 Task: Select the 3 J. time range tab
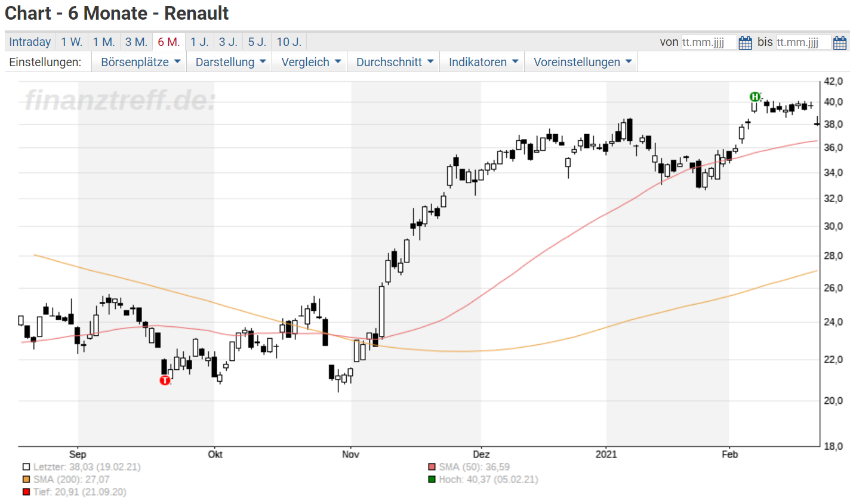(x=228, y=42)
